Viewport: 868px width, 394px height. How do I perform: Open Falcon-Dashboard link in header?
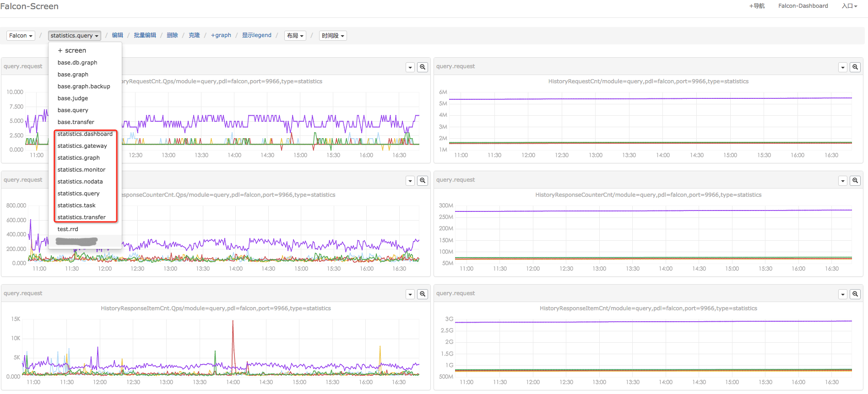pyautogui.click(x=803, y=6)
